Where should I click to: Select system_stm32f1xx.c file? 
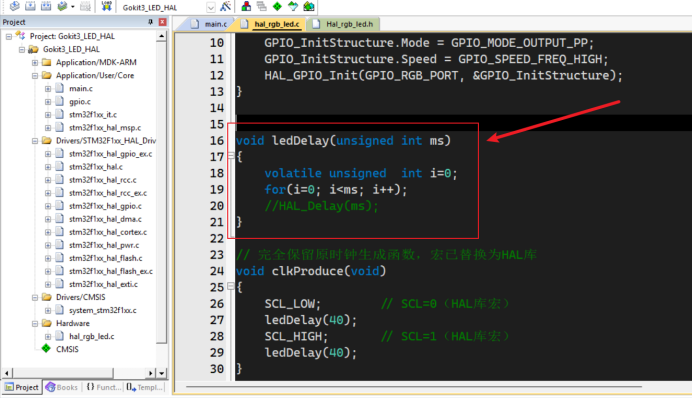click(x=102, y=311)
